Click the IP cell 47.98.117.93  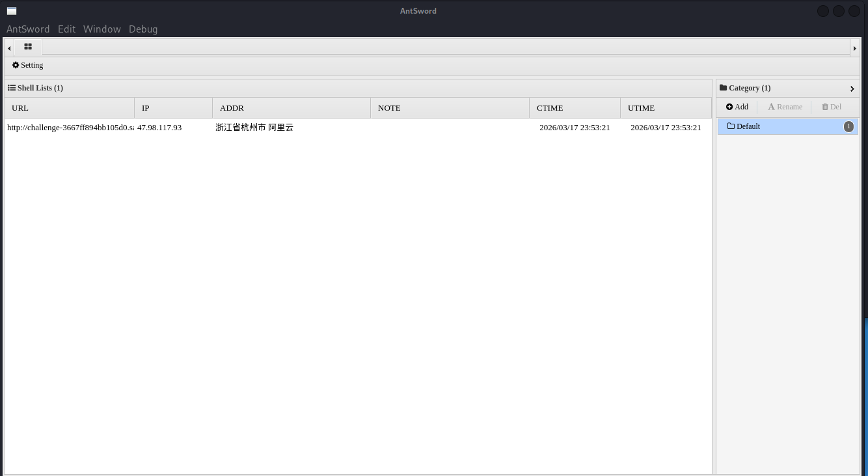pyautogui.click(x=159, y=128)
